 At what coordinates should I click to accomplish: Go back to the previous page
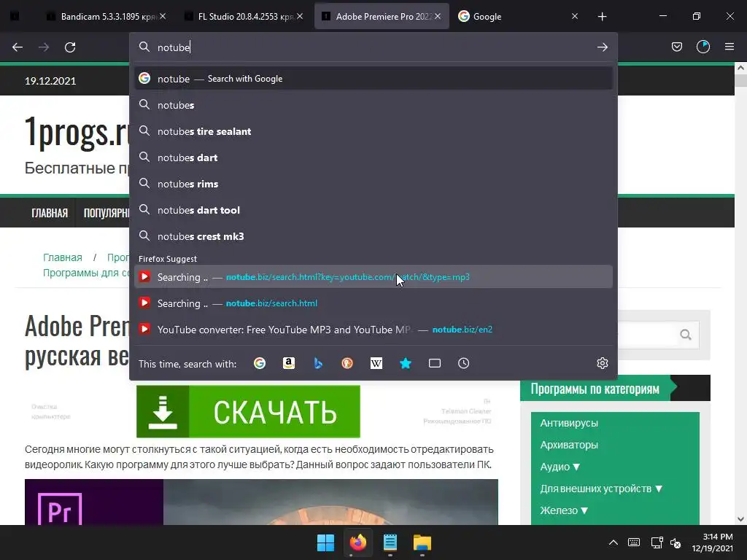(18, 47)
